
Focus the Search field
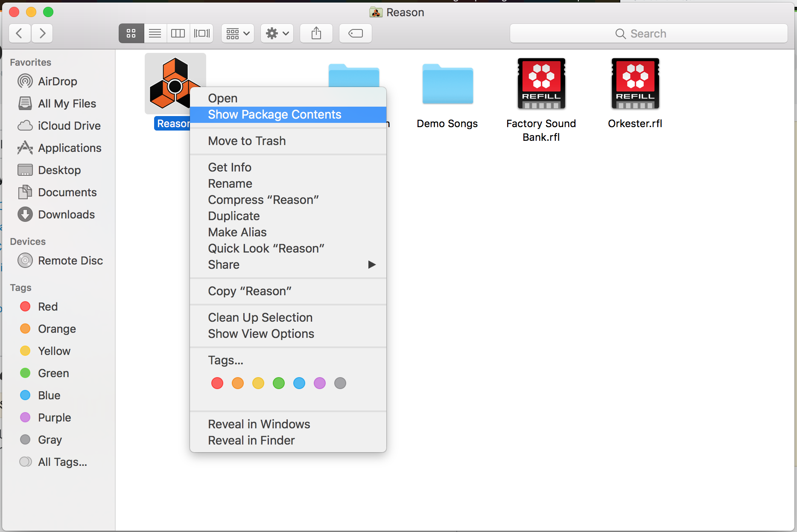(x=648, y=33)
